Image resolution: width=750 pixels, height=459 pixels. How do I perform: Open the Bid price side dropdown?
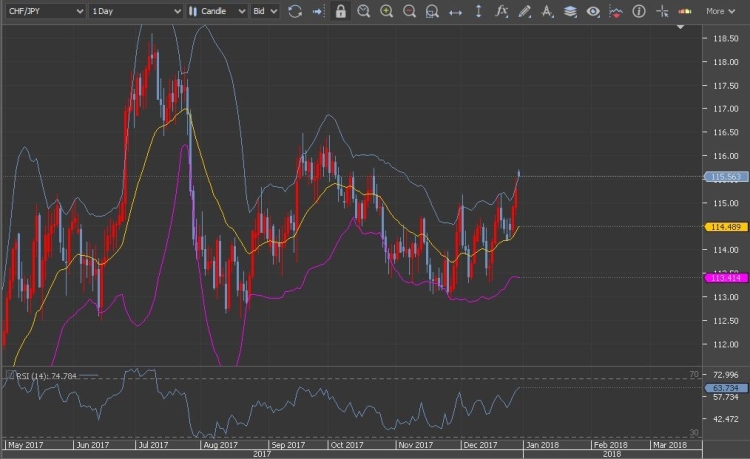click(x=264, y=12)
